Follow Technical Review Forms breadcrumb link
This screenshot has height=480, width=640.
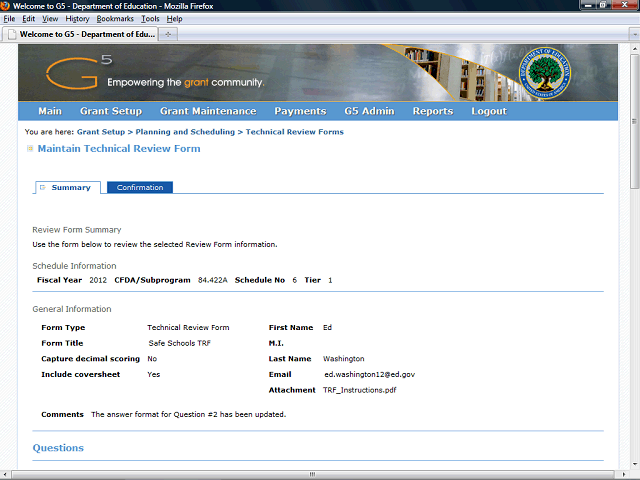(x=295, y=132)
